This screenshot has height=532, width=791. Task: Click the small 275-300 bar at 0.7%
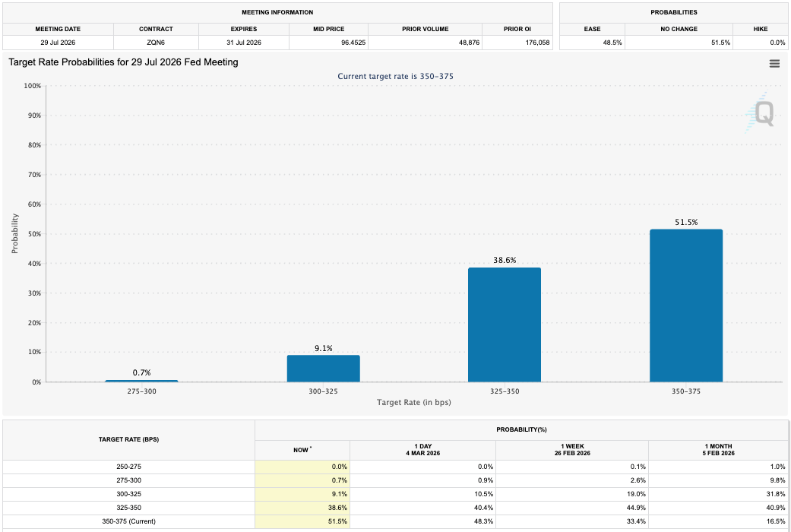coord(143,380)
